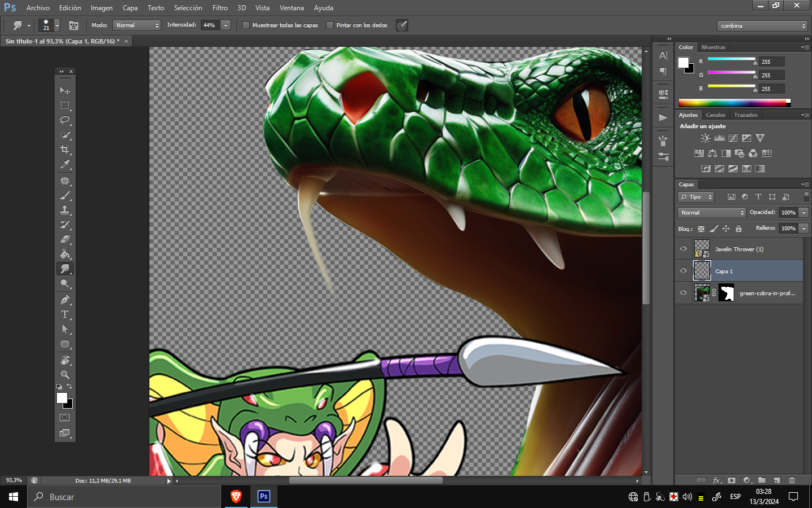Select the Rectangular Marquee tool

(65, 106)
